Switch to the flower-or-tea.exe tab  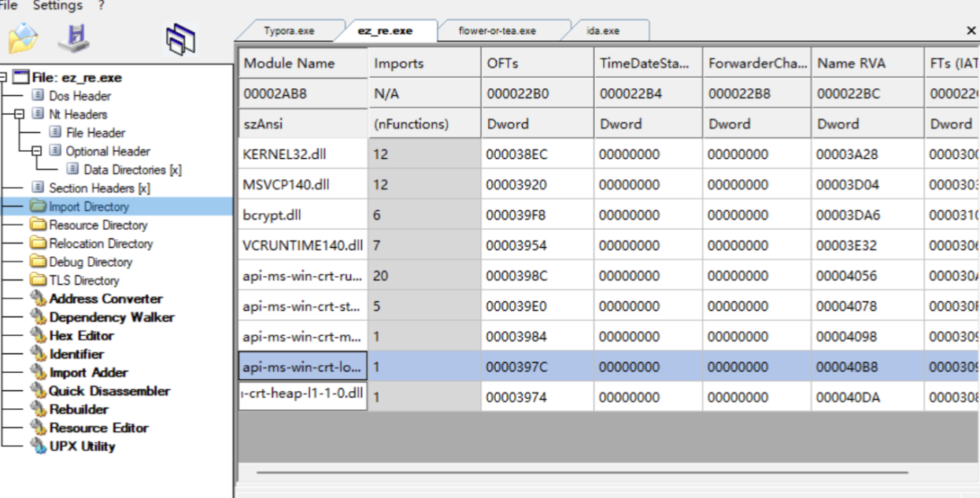click(x=497, y=31)
